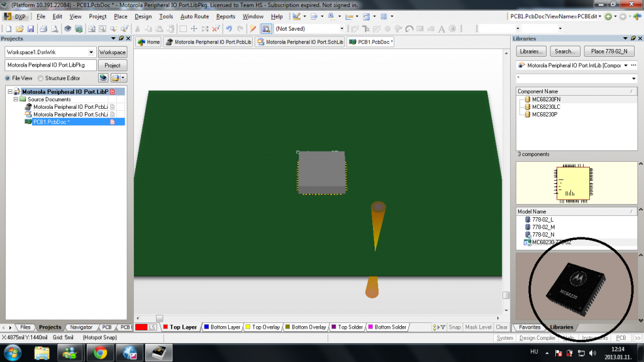This screenshot has height=362, width=644.
Task: Open the File menu
Action: click(x=41, y=16)
